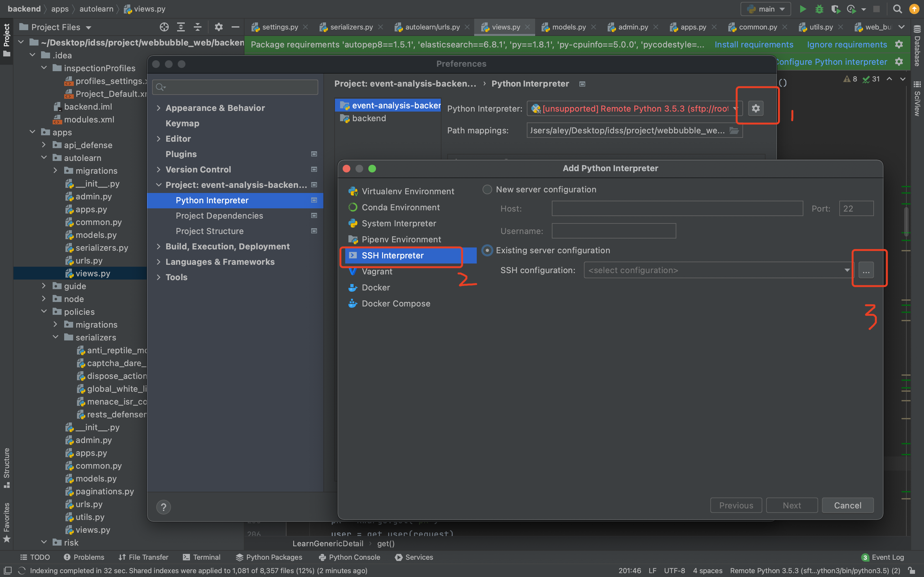Select Docker Compose interpreter type
The height and width of the screenshot is (577, 924).
pyautogui.click(x=396, y=303)
